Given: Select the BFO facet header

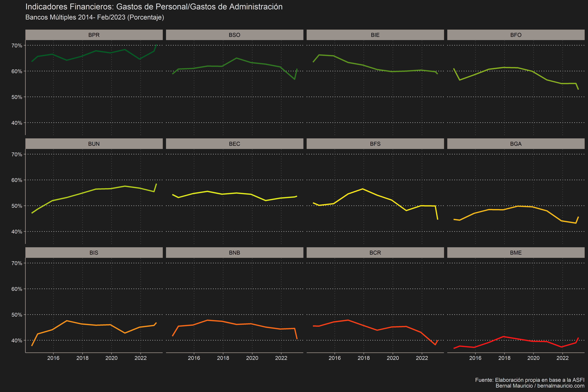Looking at the screenshot, I should click(516, 35).
